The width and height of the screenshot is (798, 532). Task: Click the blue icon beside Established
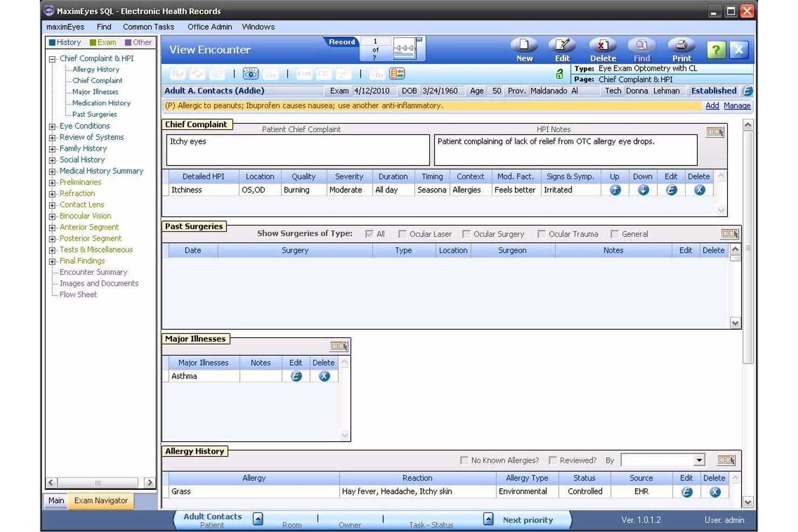[747, 91]
